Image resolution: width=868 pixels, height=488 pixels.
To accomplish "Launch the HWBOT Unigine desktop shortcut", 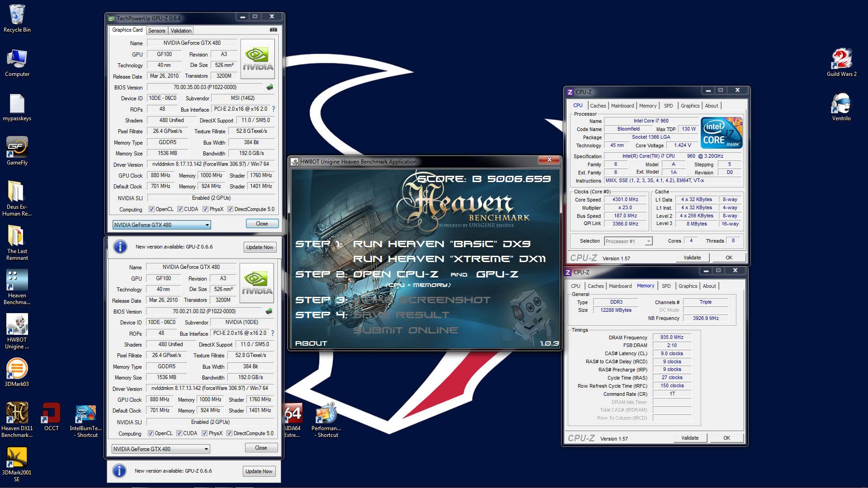I will (x=17, y=332).
